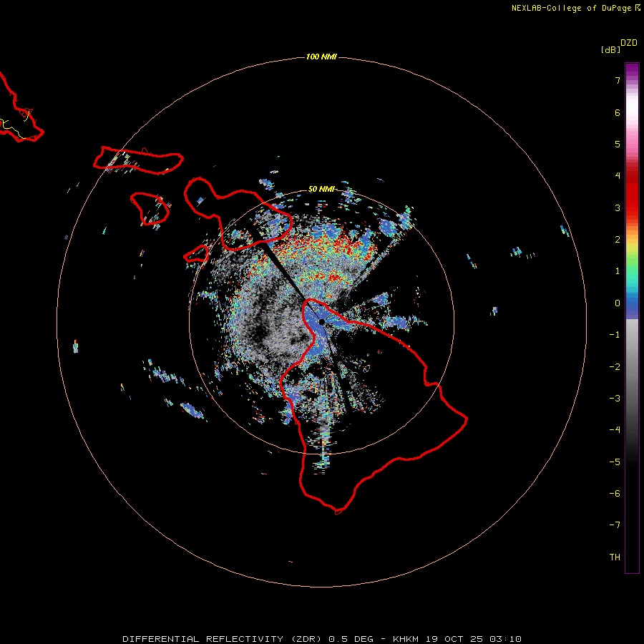Click the [dB] units label
This screenshot has width=644, height=644.
(x=610, y=50)
